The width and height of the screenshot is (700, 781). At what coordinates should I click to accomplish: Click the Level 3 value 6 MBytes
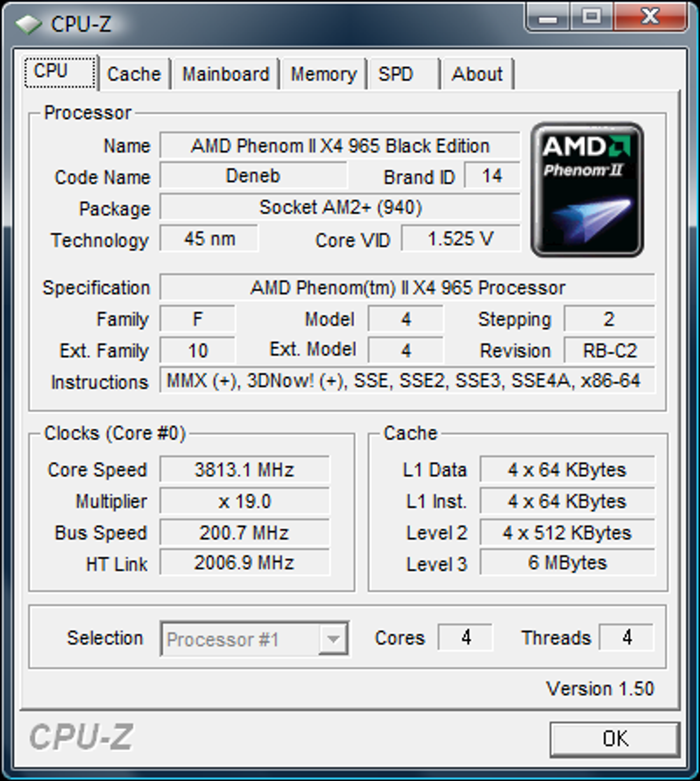[x=567, y=562]
